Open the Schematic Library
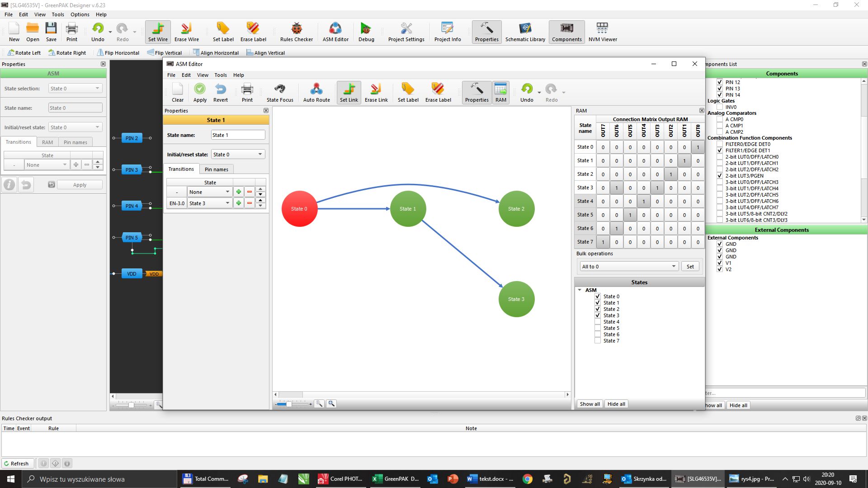 pyautogui.click(x=525, y=32)
